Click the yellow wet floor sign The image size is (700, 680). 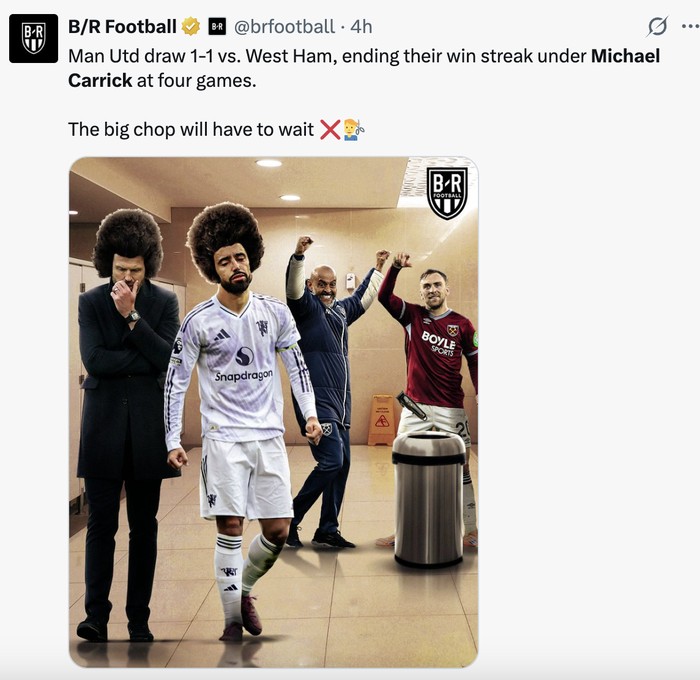click(382, 420)
